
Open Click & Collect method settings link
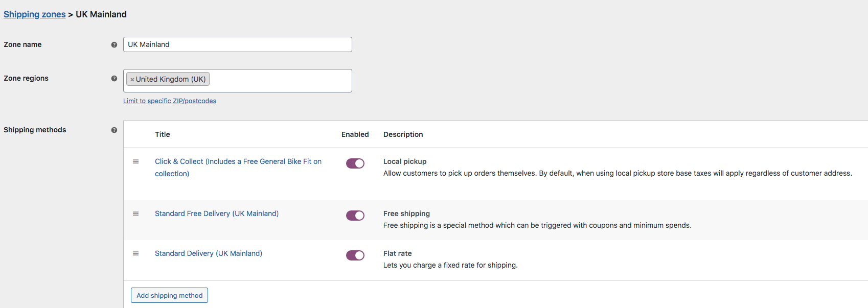(x=238, y=161)
